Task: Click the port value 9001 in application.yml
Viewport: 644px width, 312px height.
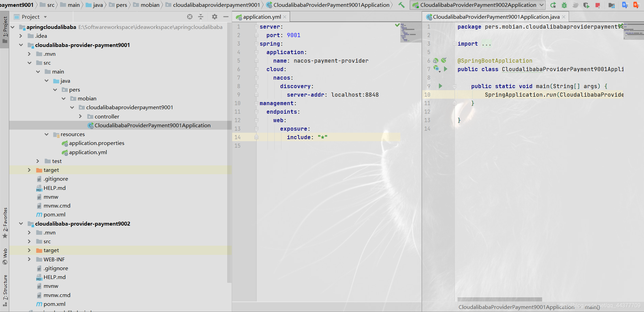Action: click(x=293, y=35)
